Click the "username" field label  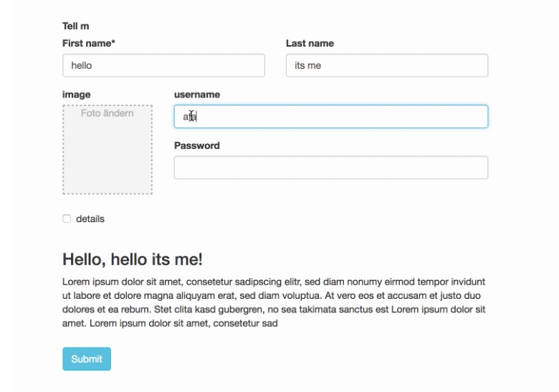coord(197,95)
